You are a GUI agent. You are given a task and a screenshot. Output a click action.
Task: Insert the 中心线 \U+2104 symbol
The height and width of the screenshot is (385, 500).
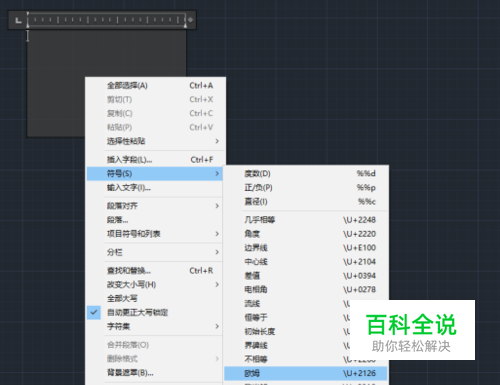pyautogui.click(x=306, y=262)
